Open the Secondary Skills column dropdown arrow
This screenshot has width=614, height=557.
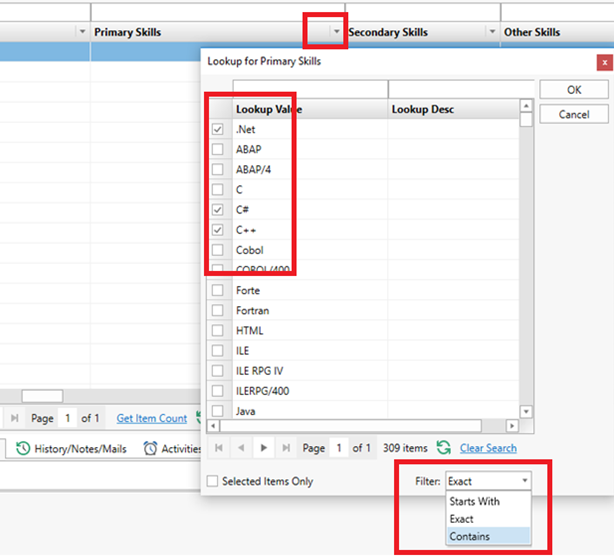pyautogui.click(x=492, y=31)
